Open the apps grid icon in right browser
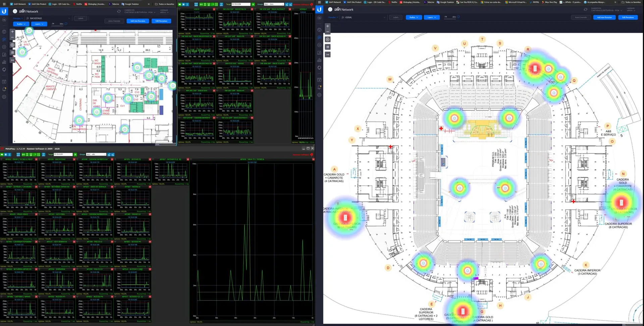 [x=319, y=2]
